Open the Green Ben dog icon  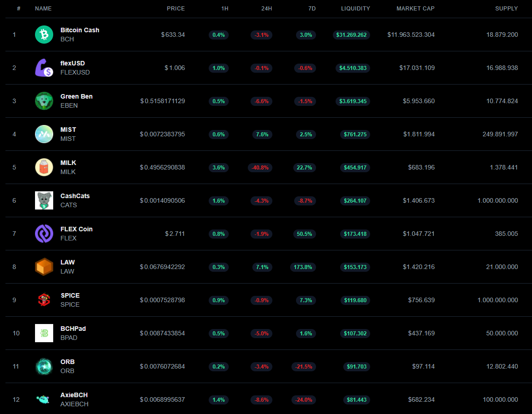click(44, 101)
